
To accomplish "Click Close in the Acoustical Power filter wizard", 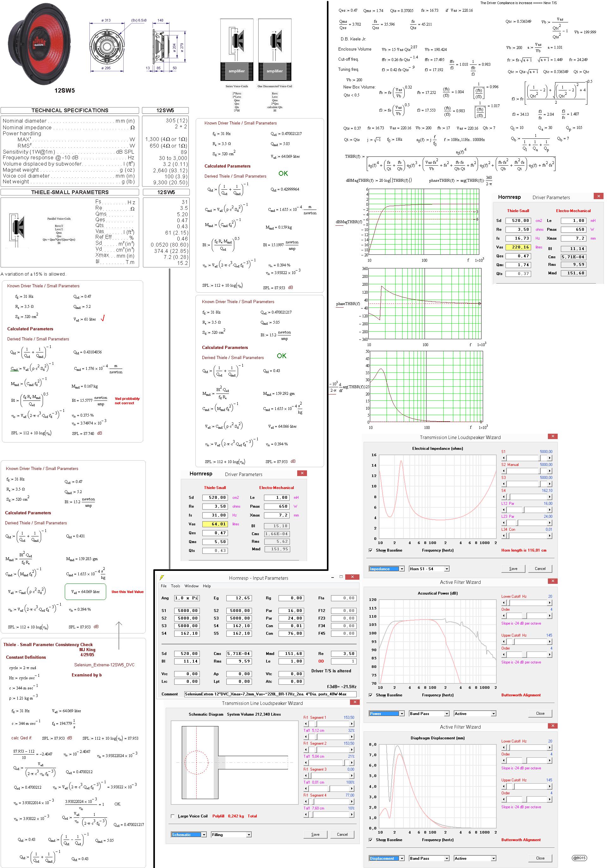I will (x=540, y=713).
